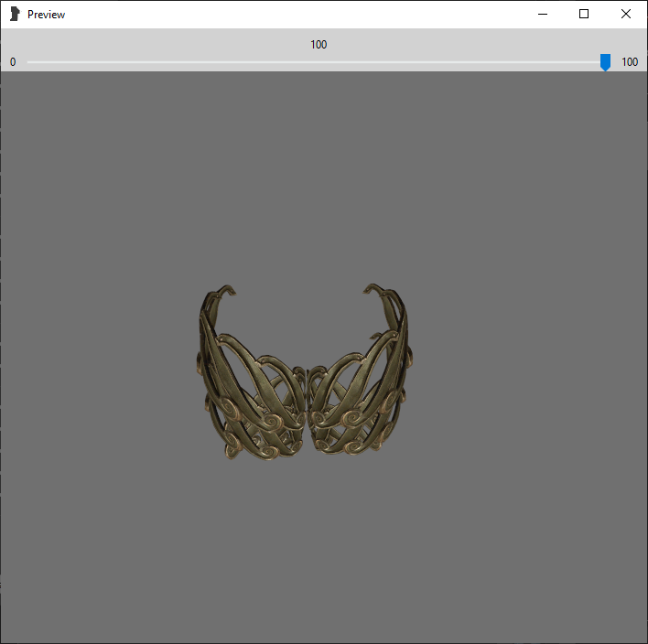Viewport: 648px width, 644px height.
Task: Click the minimum label 0
Action: [13, 62]
